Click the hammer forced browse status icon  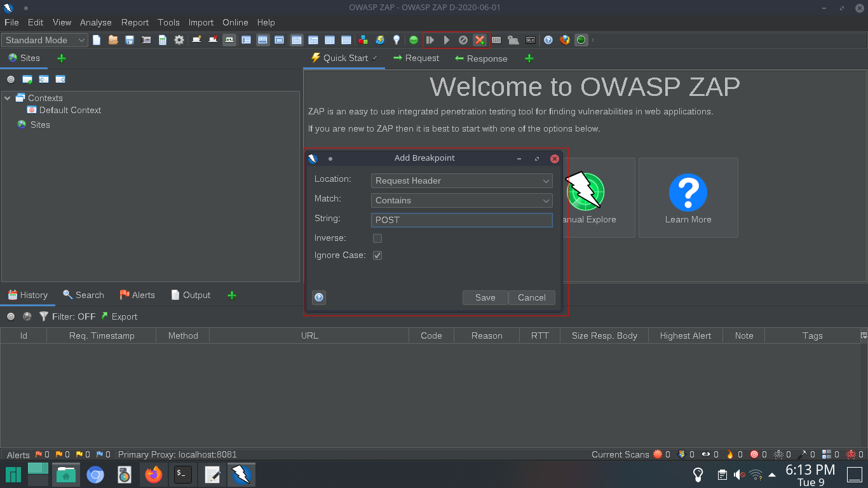(803, 454)
